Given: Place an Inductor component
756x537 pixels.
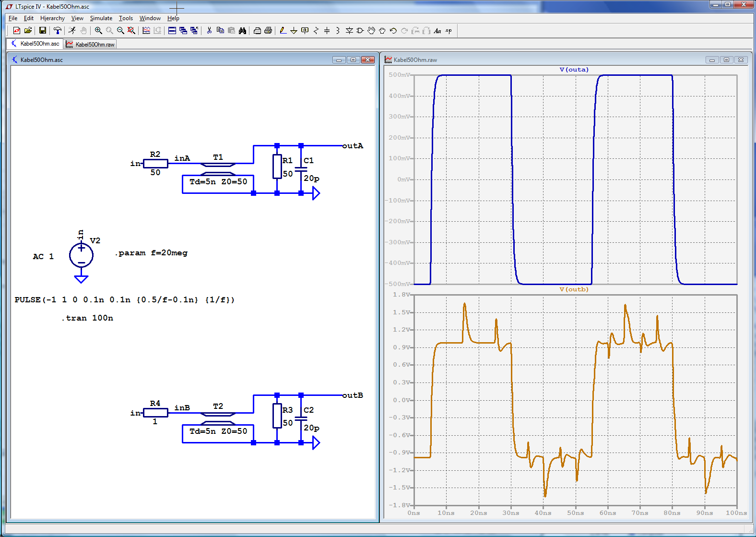Looking at the screenshot, I should (x=338, y=31).
